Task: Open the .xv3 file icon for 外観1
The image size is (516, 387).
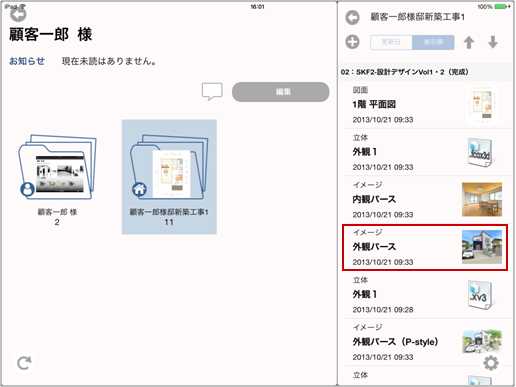Action: tap(480, 295)
